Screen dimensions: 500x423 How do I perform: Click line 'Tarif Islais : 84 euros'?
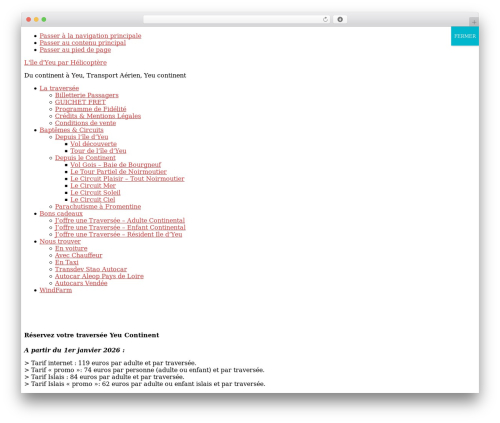pos(104,377)
